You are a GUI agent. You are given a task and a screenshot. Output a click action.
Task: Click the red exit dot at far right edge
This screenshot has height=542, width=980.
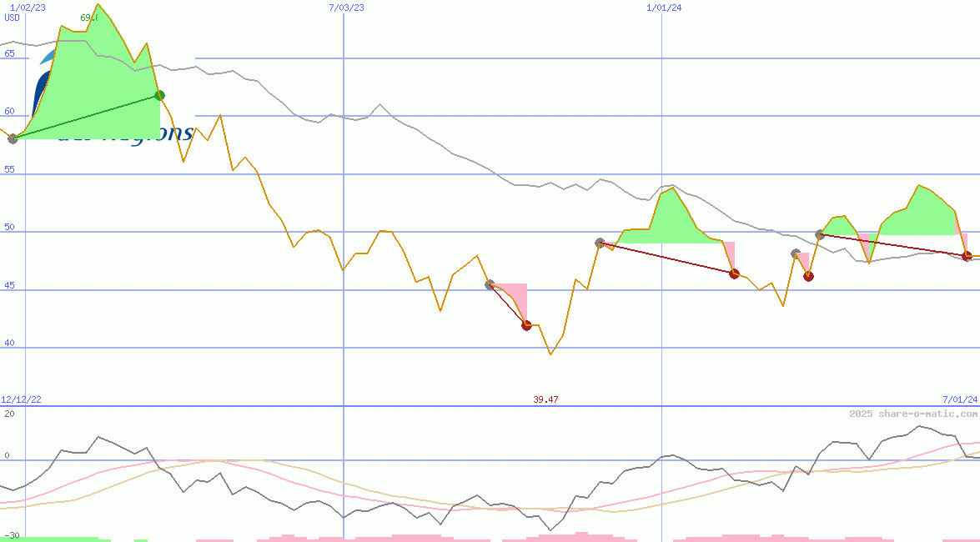[967, 256]
